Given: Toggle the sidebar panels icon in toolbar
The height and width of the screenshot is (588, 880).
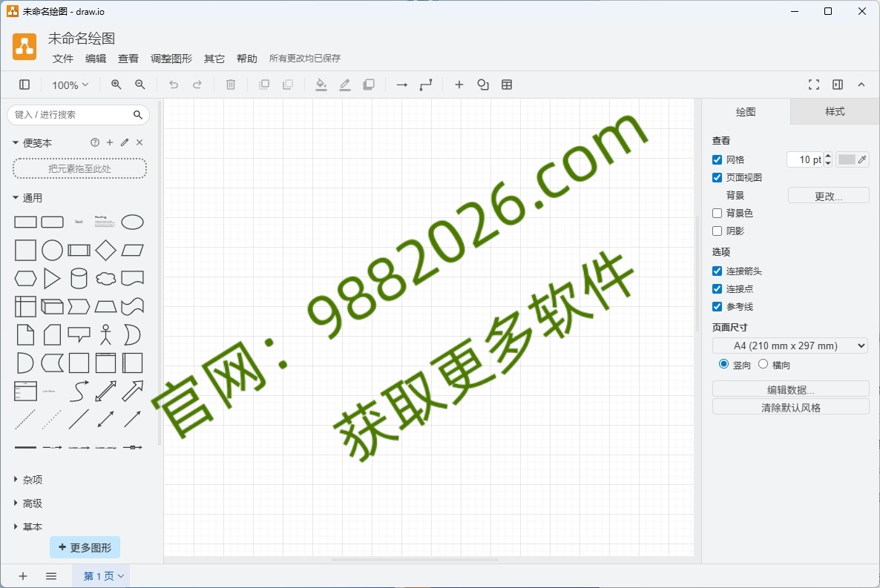Looking at the screenshot, I should point(24,85).
